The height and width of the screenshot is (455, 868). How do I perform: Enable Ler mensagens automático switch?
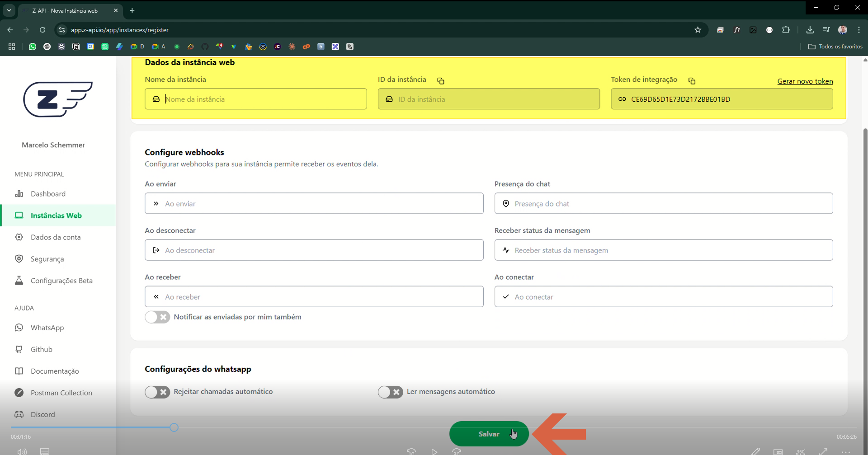click(391, 392)
